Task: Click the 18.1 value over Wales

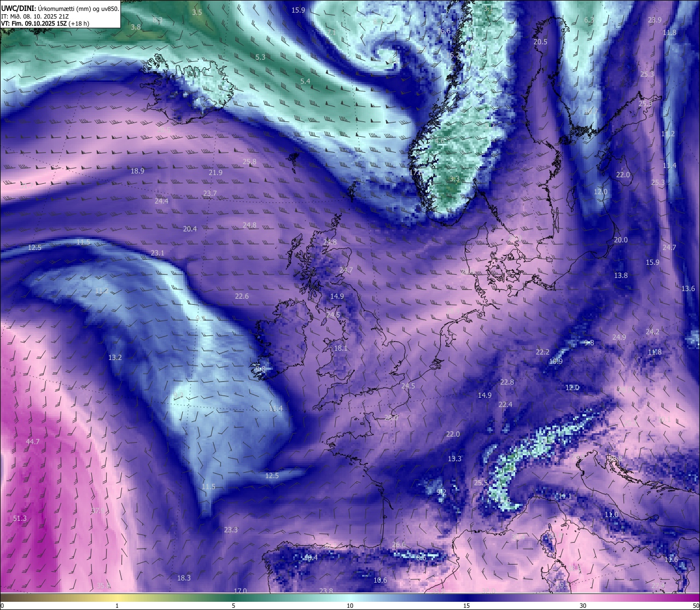Action: pyautogui.click(x=341, y=348)
